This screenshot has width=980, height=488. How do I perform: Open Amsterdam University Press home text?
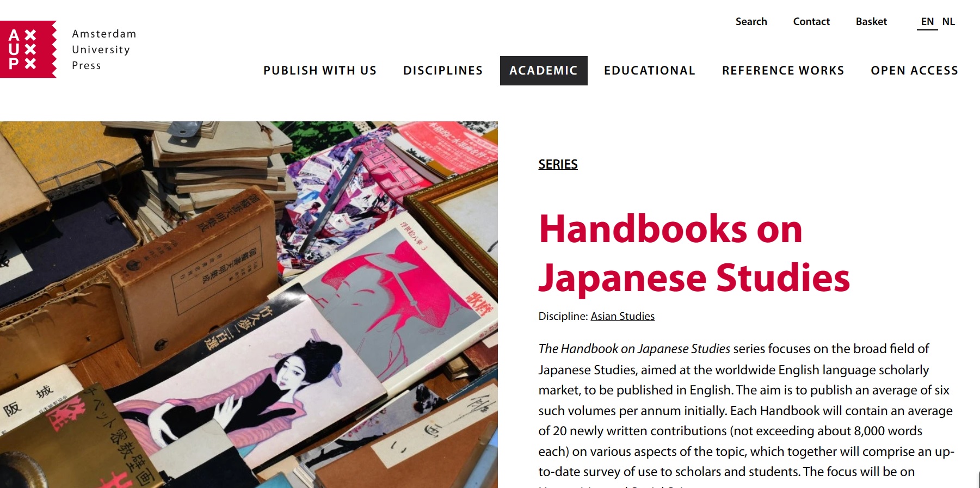click(104, 50)
